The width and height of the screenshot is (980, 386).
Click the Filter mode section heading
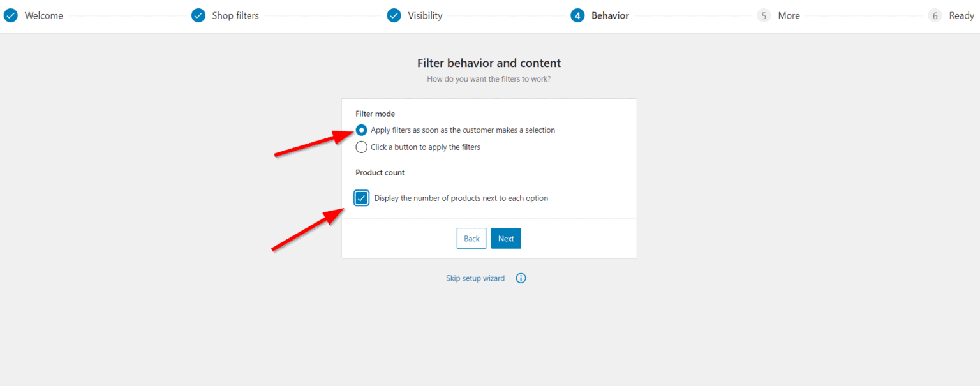[x=375, y=113]
